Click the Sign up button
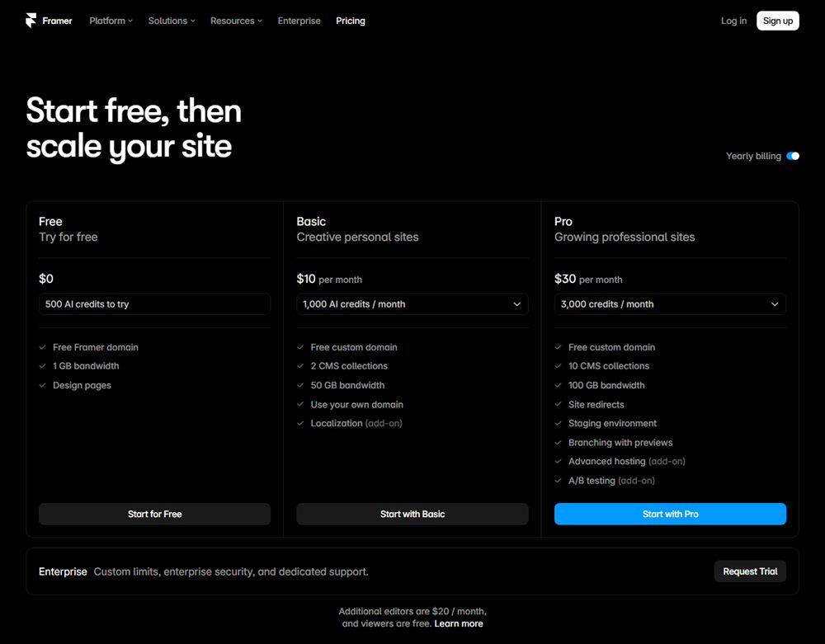This screenshot has height=644, width=825. click(778, 21)
